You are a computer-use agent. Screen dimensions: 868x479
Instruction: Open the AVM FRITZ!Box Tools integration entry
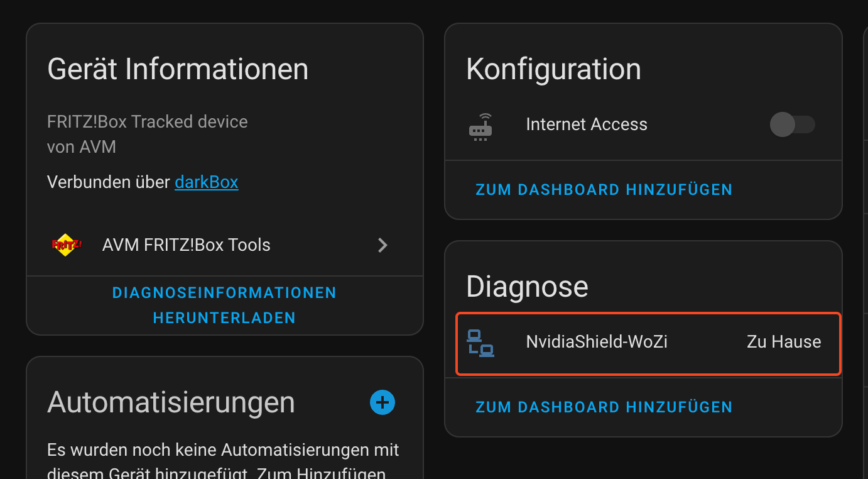click(186, 245)
